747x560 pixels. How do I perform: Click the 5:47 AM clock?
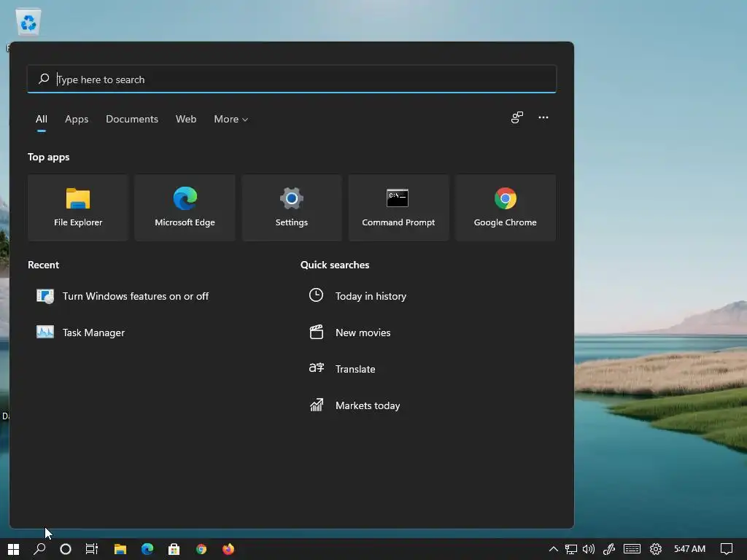pyautogui.click(x=689, y=549)
